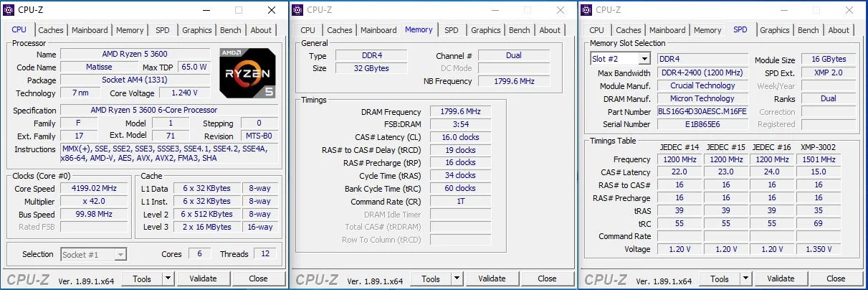The width and height of the screenshot is (868, 290).
Task: Expand Tools dropdown arrow in right window
Action: (x=745, y=279)
